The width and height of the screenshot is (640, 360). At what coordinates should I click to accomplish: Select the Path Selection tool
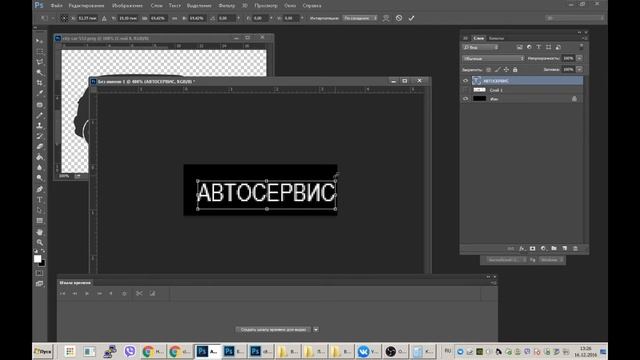coord(40,210)
